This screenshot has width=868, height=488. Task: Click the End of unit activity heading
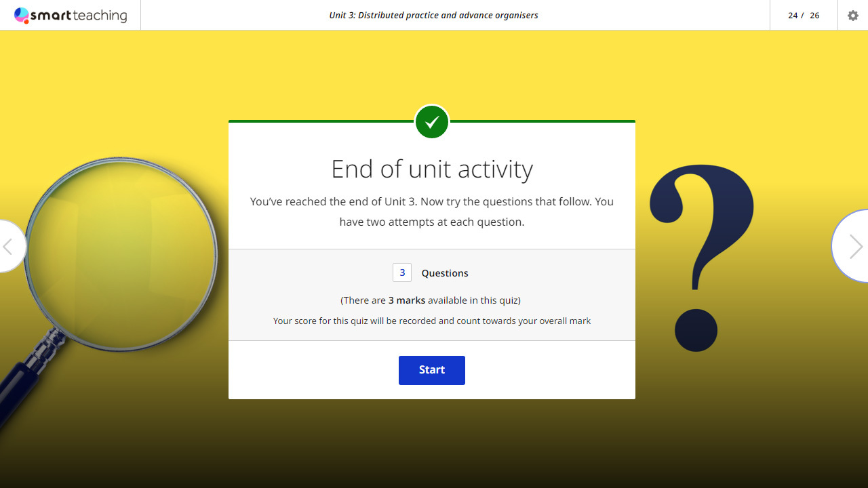coord(432,169)
